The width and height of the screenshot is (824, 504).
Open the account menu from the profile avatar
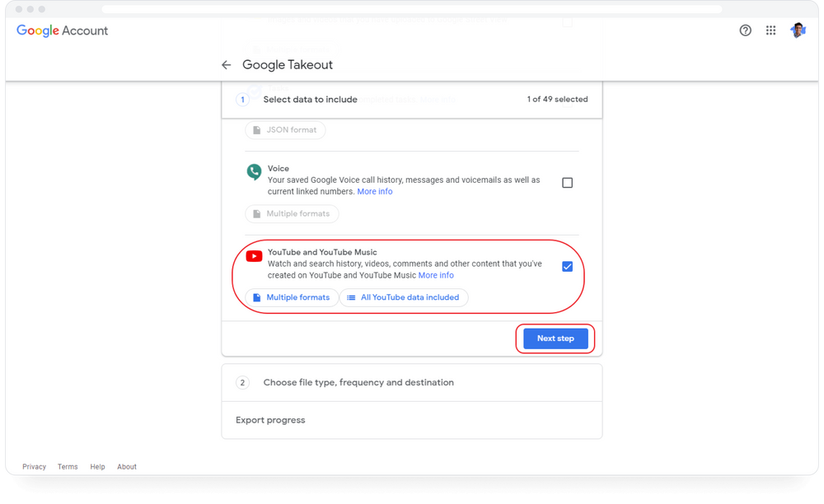click(798, 30)
